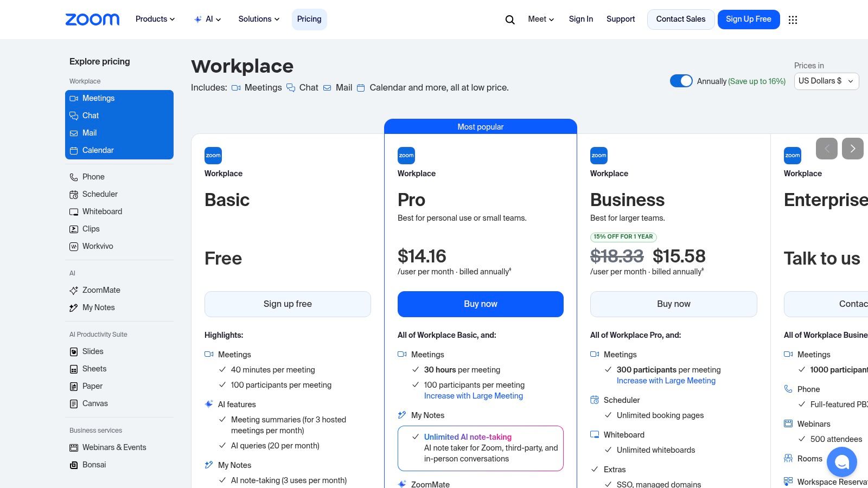Click the Webinars & Events icon in sidebar

point(74,447)
